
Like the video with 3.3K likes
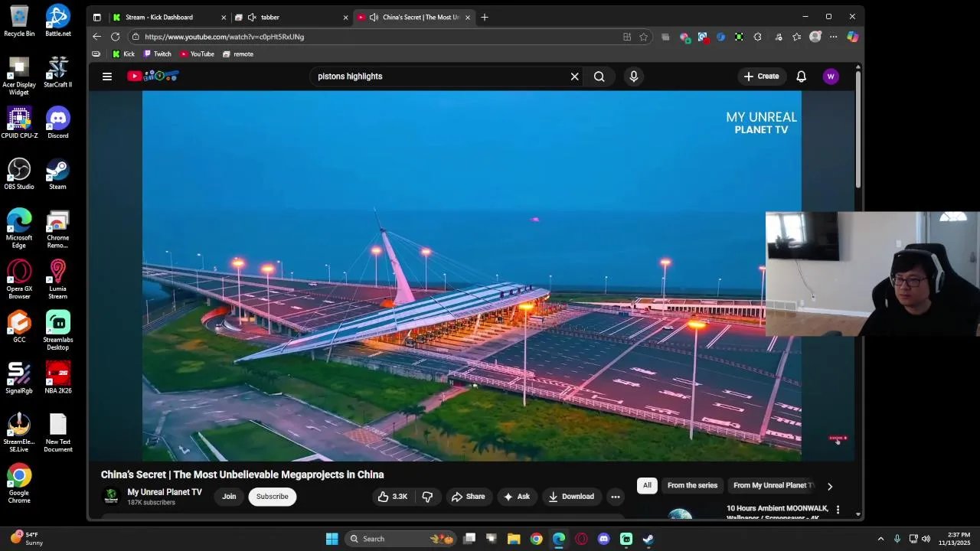tap(392, 497)
